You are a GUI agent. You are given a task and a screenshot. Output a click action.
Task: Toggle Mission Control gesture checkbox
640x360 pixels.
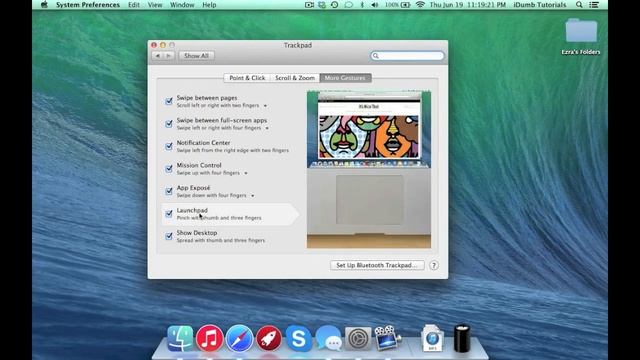click(169, 168)
